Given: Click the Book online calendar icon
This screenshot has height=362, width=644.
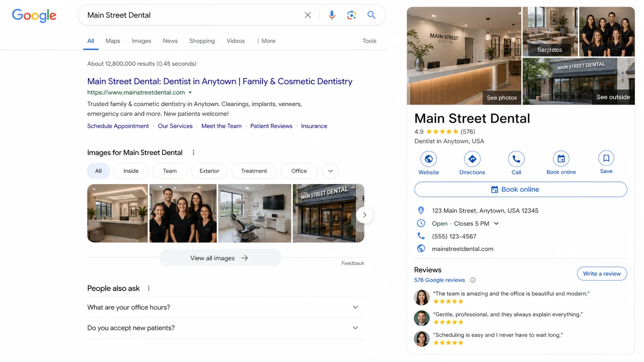Looking at the screenshot, I should 561,159.
